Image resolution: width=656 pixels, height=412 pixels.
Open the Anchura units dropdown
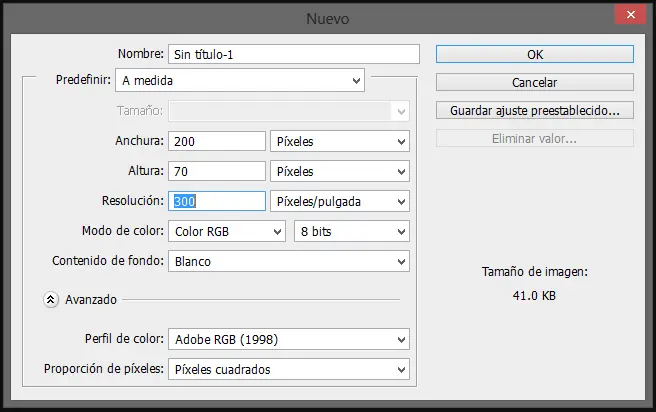(340, 142)
